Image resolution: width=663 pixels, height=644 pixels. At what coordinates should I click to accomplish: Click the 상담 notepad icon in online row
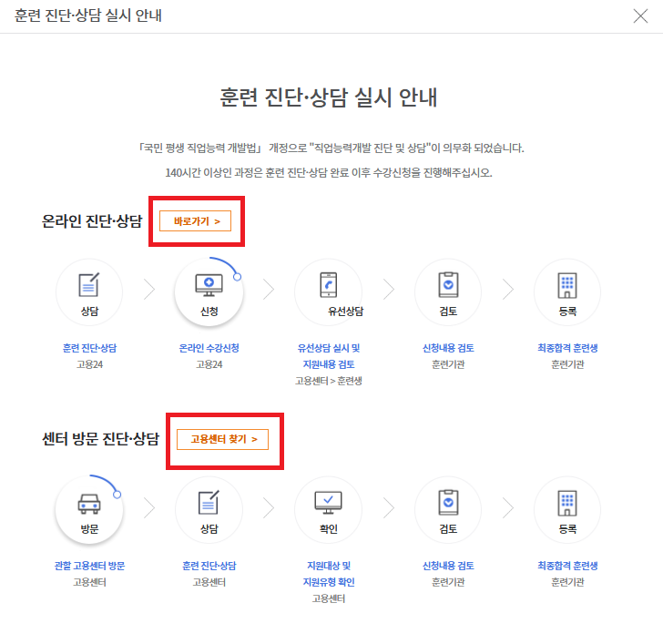(x=89, y=285)
